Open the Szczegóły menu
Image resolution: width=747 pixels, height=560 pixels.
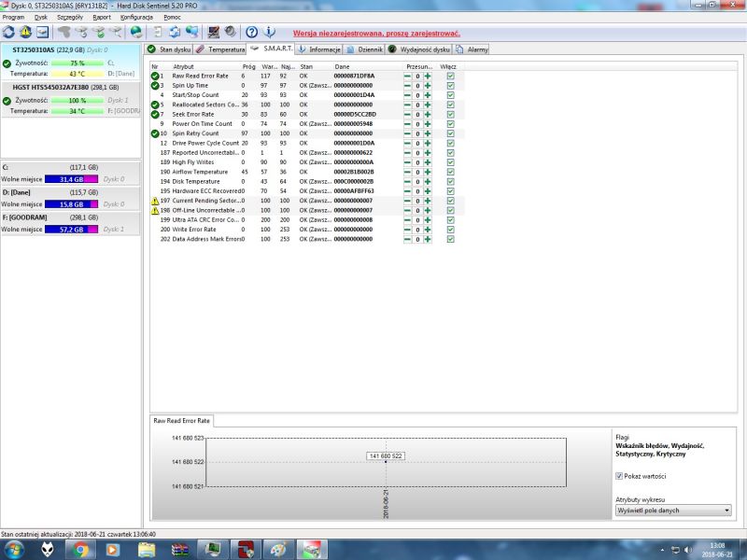(70, 17)
